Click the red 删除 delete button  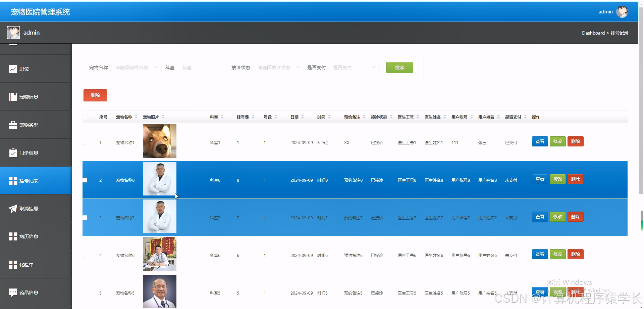(x=95, y=95)
